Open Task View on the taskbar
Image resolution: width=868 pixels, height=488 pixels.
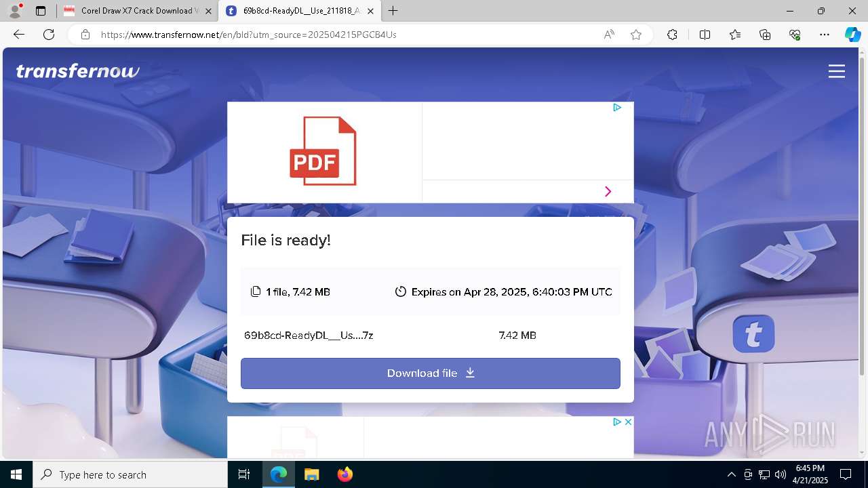244,474
